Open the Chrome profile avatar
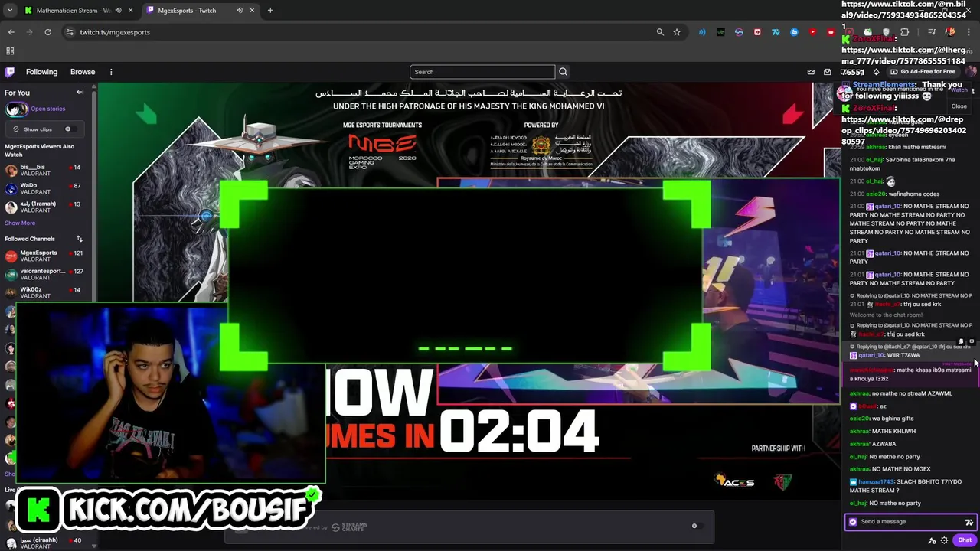The image size is (980, 551). coord(950,32)
